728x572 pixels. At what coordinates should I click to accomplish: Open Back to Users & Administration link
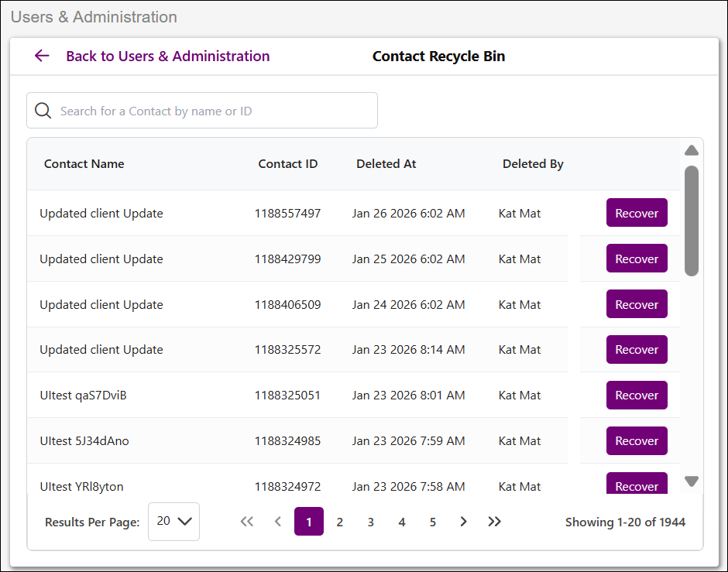tap(167, 57)
